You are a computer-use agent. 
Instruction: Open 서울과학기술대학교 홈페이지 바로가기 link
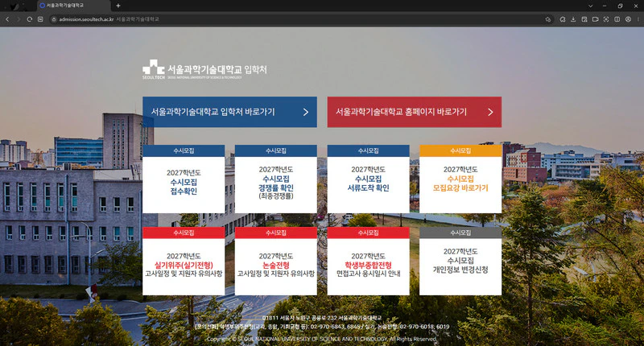pyautogui.click(x=415, y=112)
